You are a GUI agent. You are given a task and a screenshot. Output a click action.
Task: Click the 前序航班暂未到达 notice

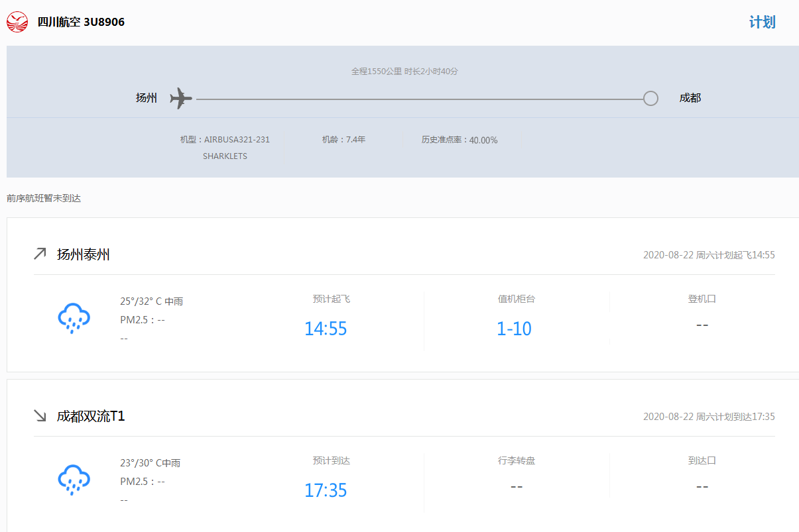(x=44, y=198)
